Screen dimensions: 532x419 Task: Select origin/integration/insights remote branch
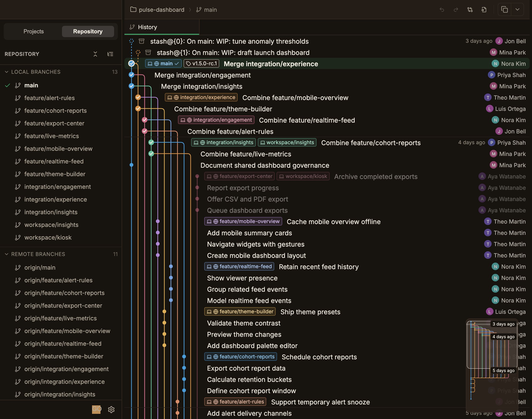click(x=61, y=394)
